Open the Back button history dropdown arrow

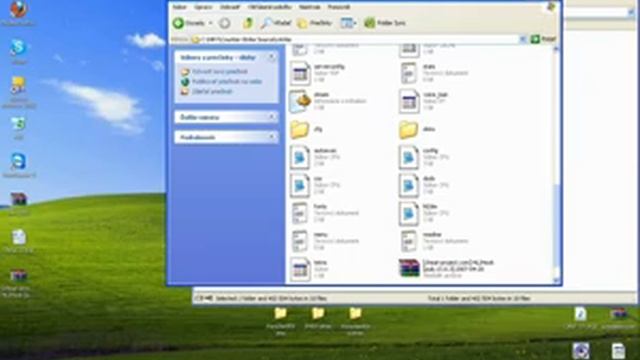coord(211,23)
